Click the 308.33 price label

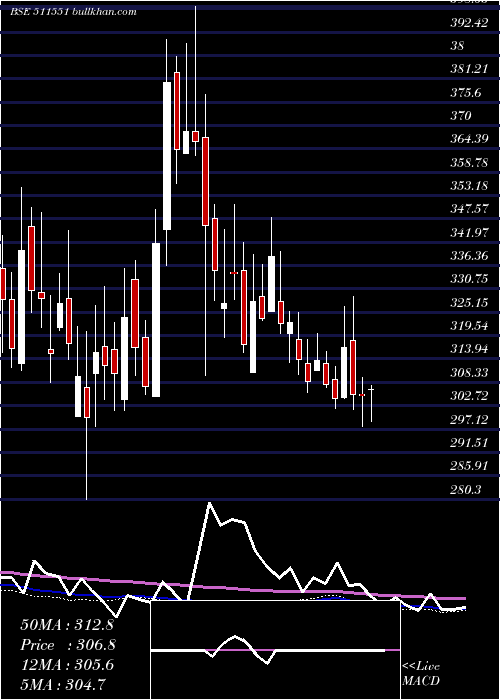point(469,372)
